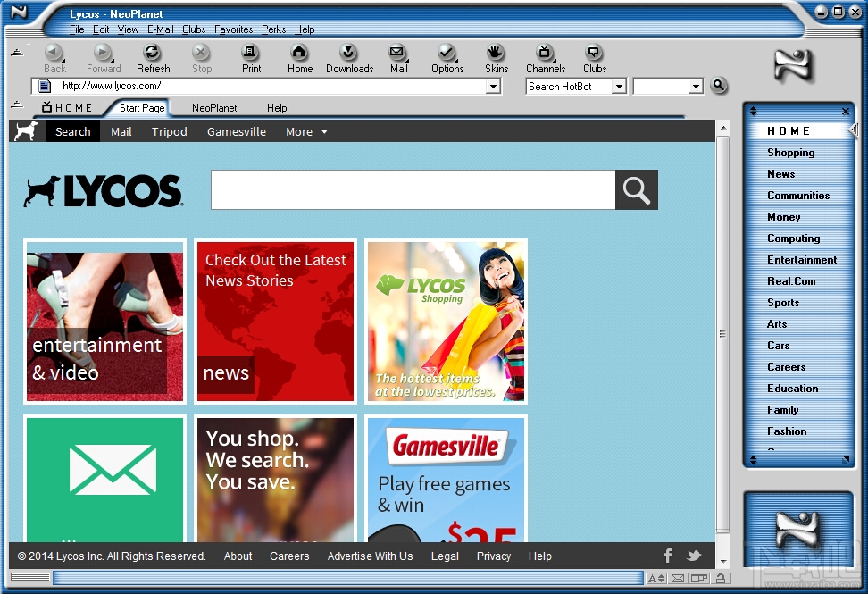Expand the More menu in Lycos navigation

click(x=306, y=132)
